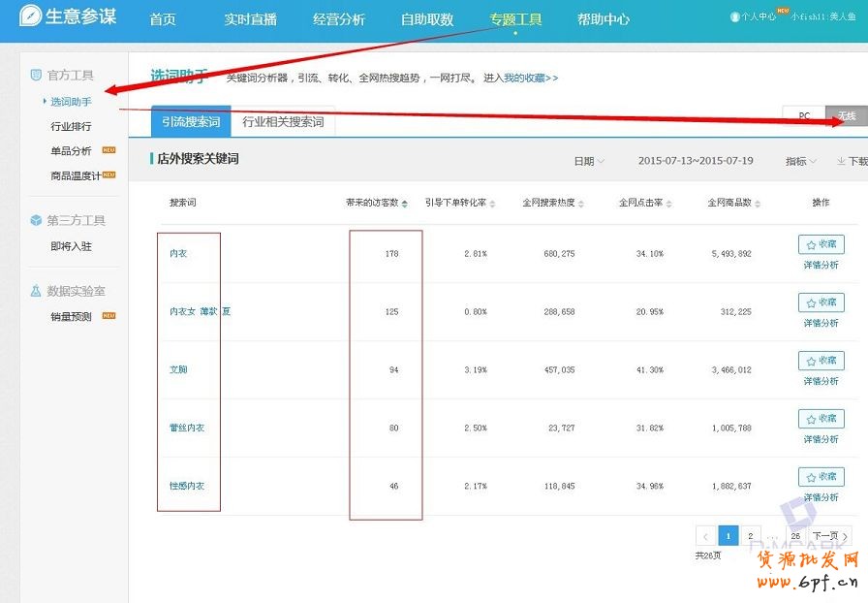Click the 官方工具 shield icon

click(x=36, y=75)
